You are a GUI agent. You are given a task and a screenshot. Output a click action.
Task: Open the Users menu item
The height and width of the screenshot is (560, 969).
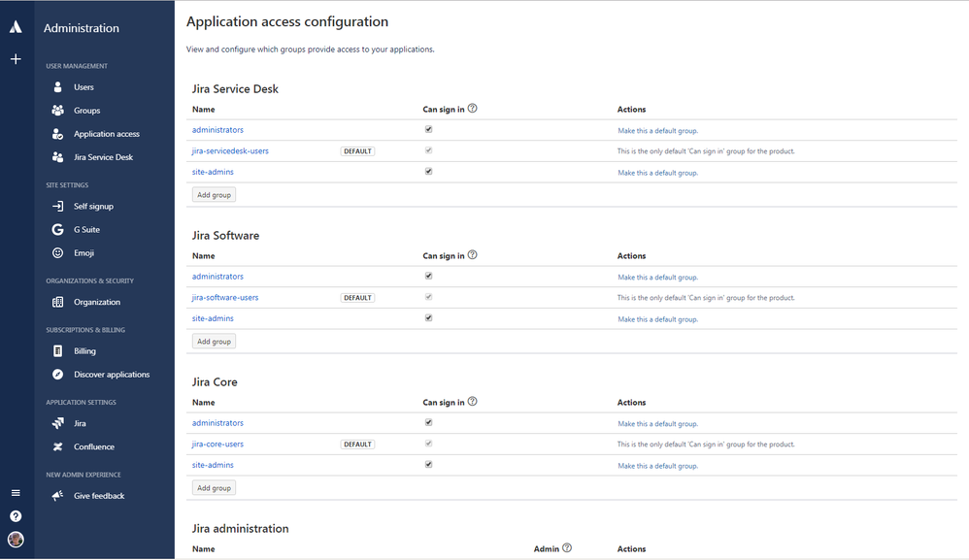coord(84,87)
